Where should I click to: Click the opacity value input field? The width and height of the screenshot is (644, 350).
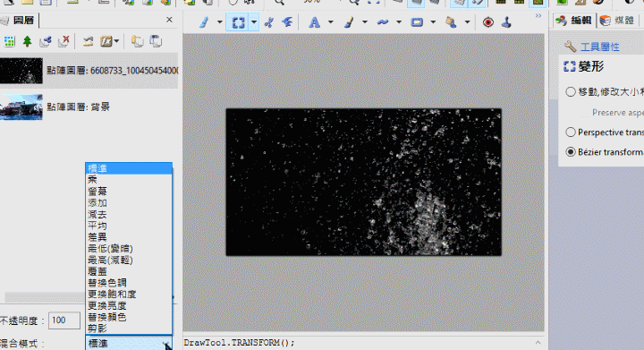(x=64, y=320)
